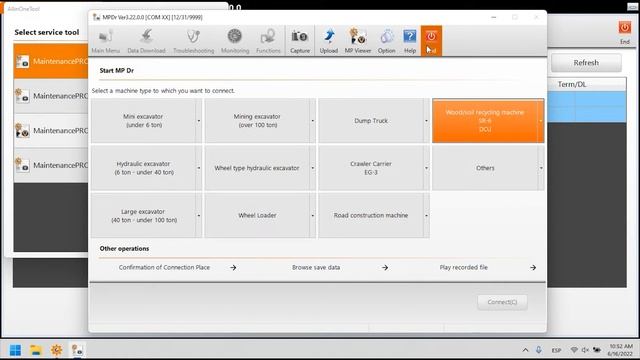The image size is (640, 360).
Task: Choose the Others machine type
Action: 485,168
